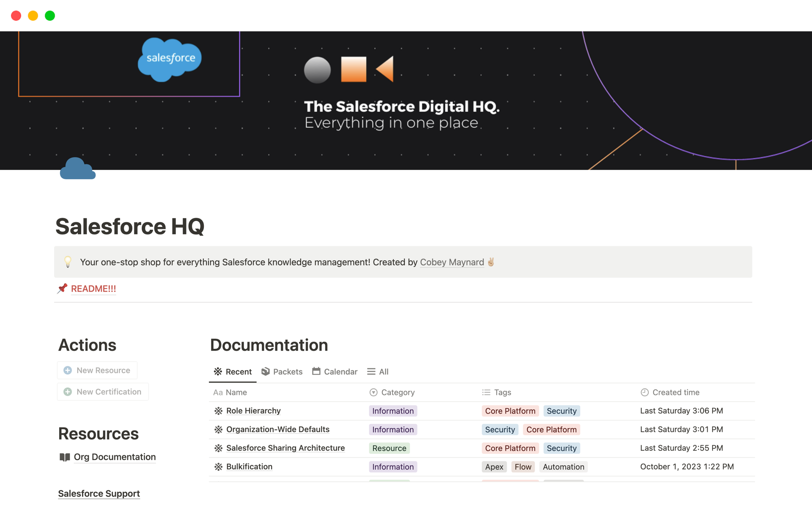Click the plus icon beside New Certification
Viewport: 812px width, 508px height.
(68, 392)
